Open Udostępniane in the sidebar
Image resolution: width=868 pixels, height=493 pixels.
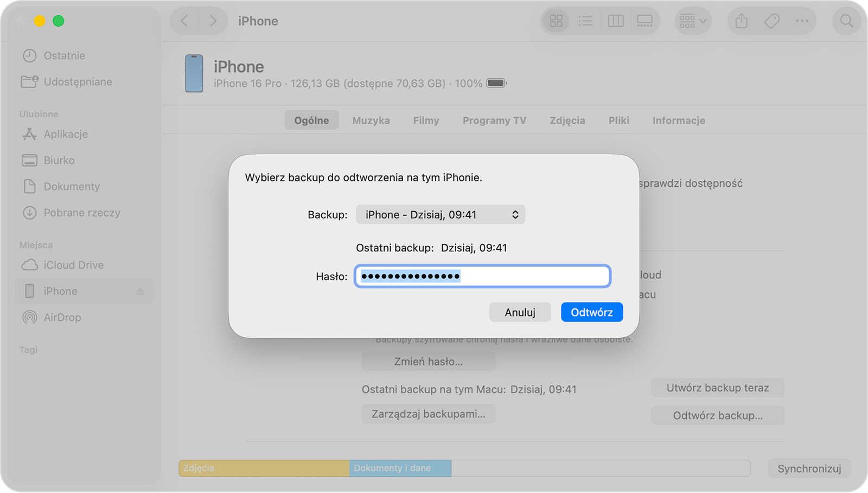(67, 82)
